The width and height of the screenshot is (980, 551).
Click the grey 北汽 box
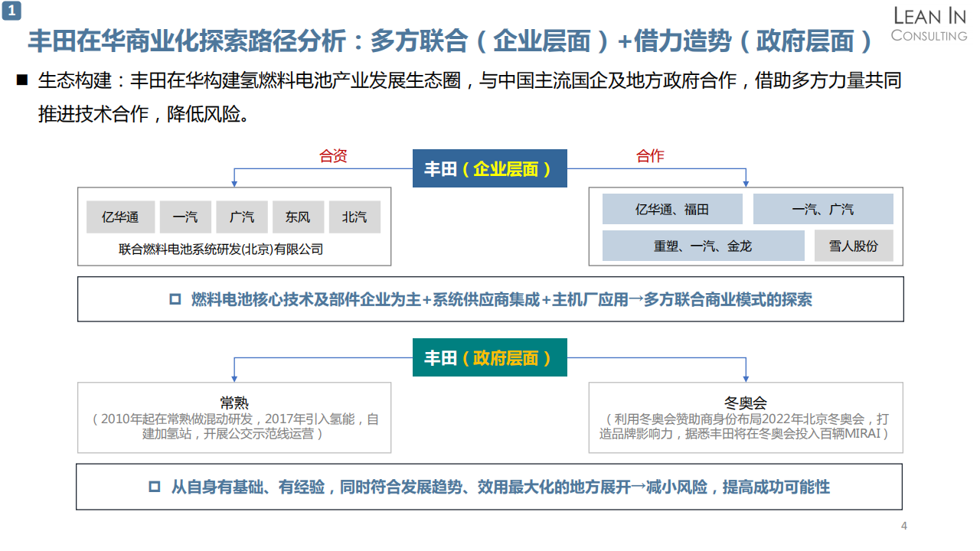[354, 217]
